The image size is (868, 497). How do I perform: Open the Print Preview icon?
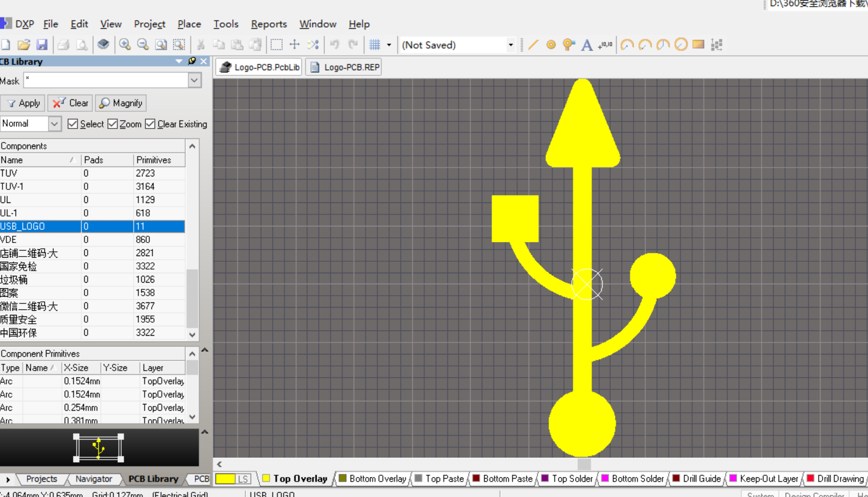82,45
